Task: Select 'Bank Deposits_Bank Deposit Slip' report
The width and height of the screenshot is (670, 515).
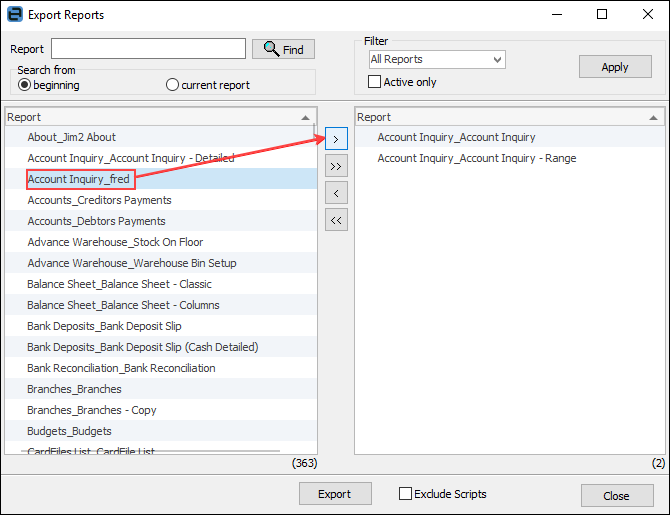Action: coord(161,325)
